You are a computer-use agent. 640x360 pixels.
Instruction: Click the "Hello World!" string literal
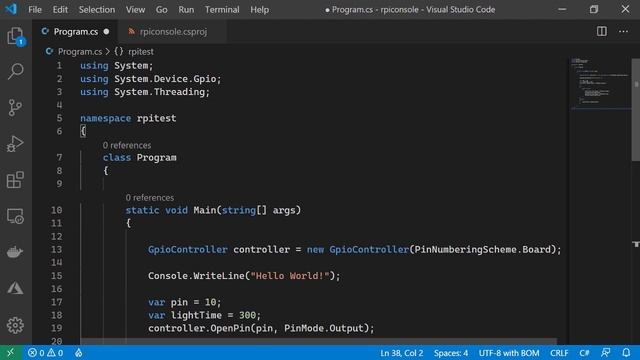pos(290,276)
